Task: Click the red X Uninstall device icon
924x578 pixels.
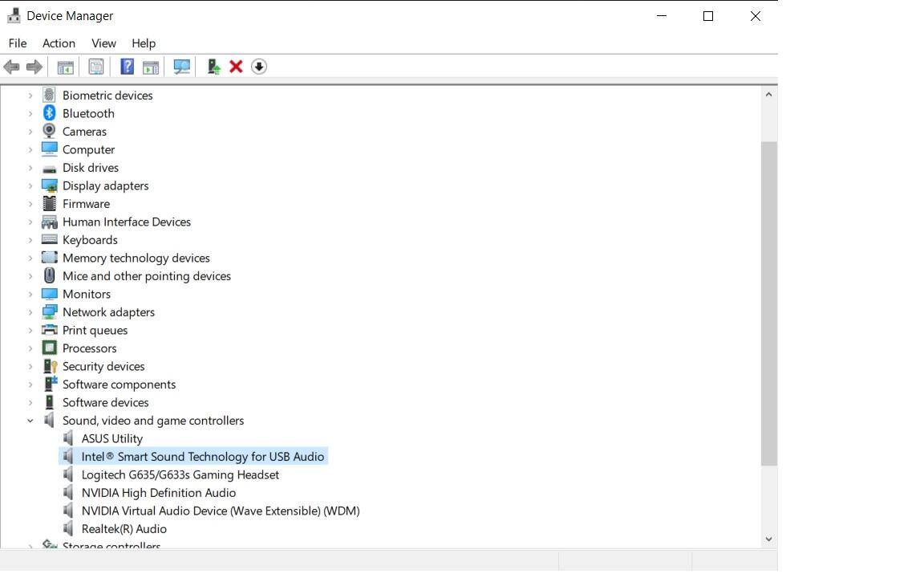Action: (236, 67)
